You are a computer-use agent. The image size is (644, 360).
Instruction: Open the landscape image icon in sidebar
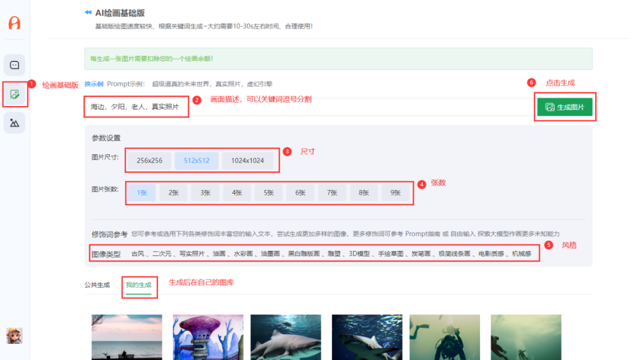click(14, 123)
